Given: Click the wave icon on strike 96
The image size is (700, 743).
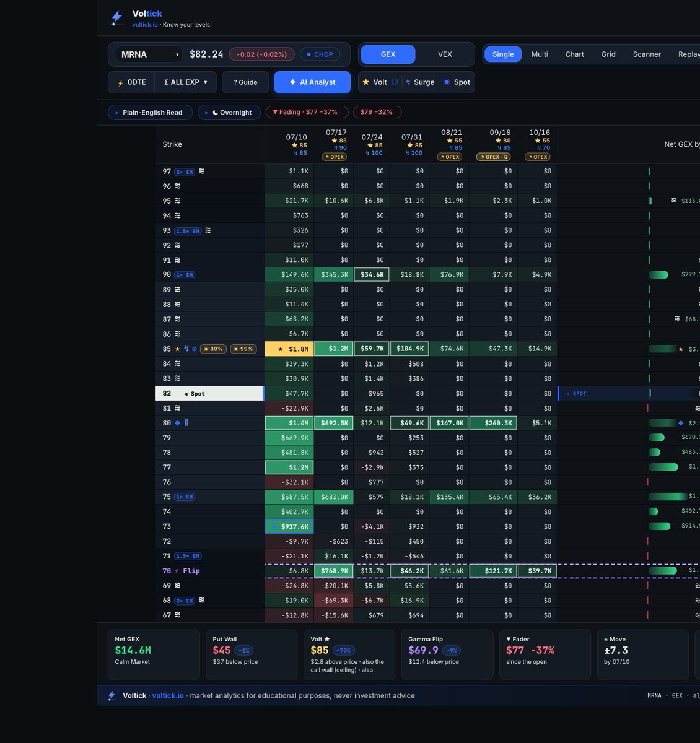Looking at the screenshot, I should coord(177,186).
